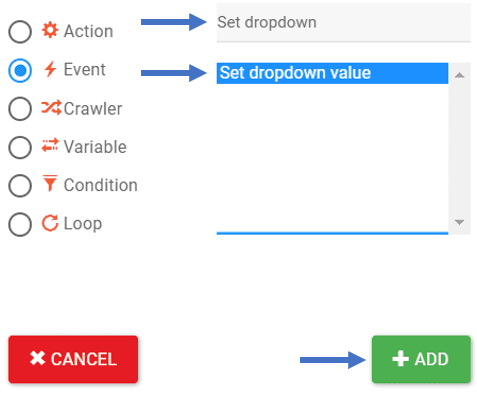Select the Variable radio button
The height and width of the screenshot is (397, 477).
point(20,147)
